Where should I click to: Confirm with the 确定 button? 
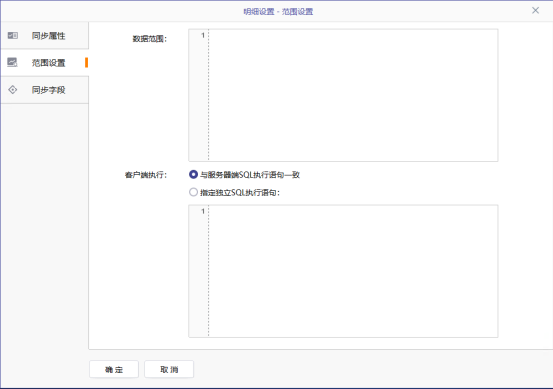(x=114, y=369)
